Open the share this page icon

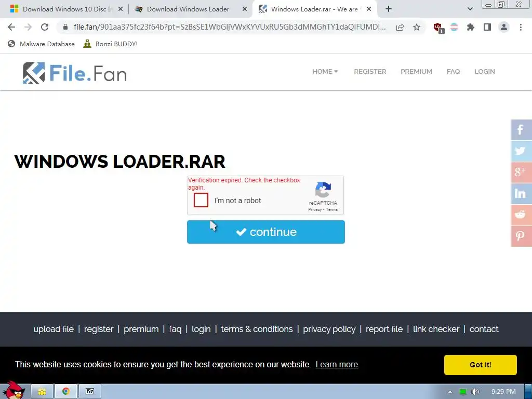point(400,27)
